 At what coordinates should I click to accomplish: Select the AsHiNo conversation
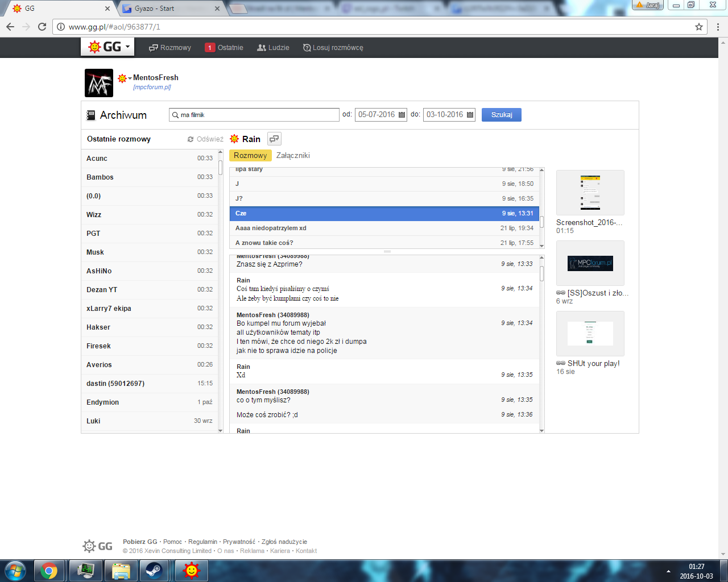(x=150, y=271)
